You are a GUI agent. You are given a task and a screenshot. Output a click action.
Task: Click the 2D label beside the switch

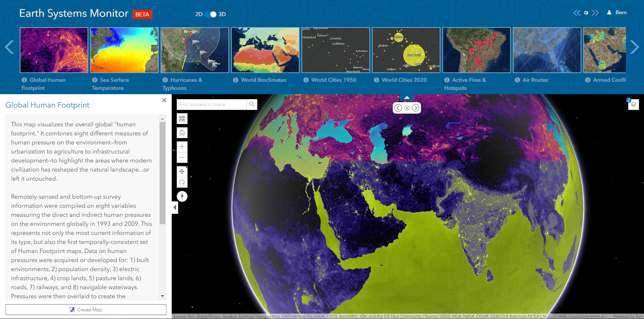(199, 14)
